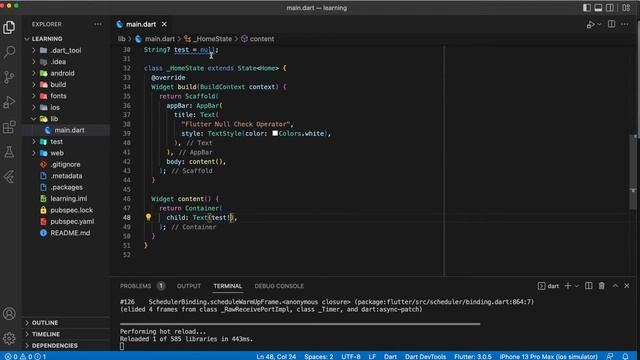Split the terminal panel
The image size is (640, 360).
589,286
